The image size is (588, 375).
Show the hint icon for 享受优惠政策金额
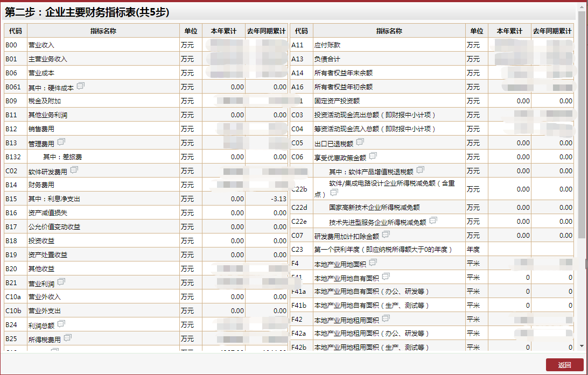[x=373, y=156]
